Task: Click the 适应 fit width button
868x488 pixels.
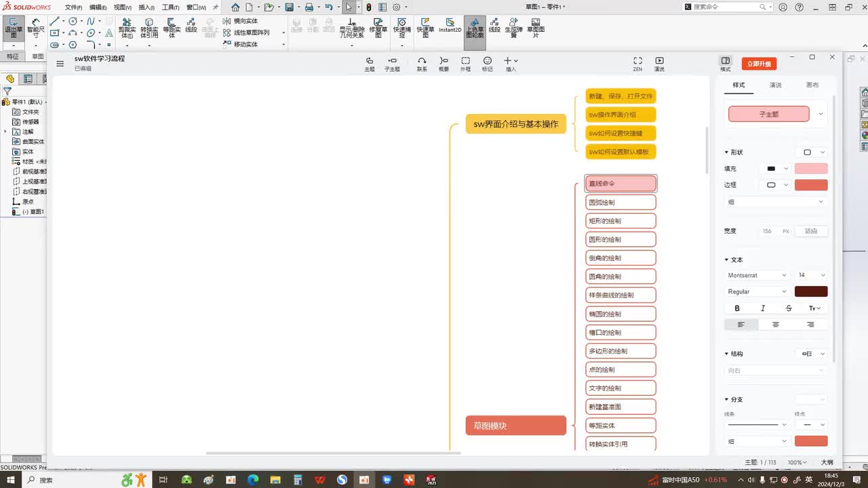Action: tap(811, 231)
